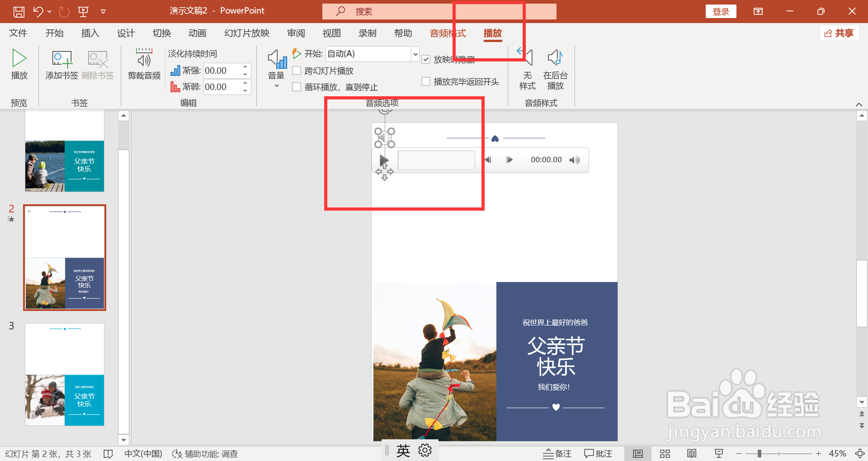The height and width of the screenshot is (461, 868).
Task: Open the File (文件) tab
Action: pos(18,33)
